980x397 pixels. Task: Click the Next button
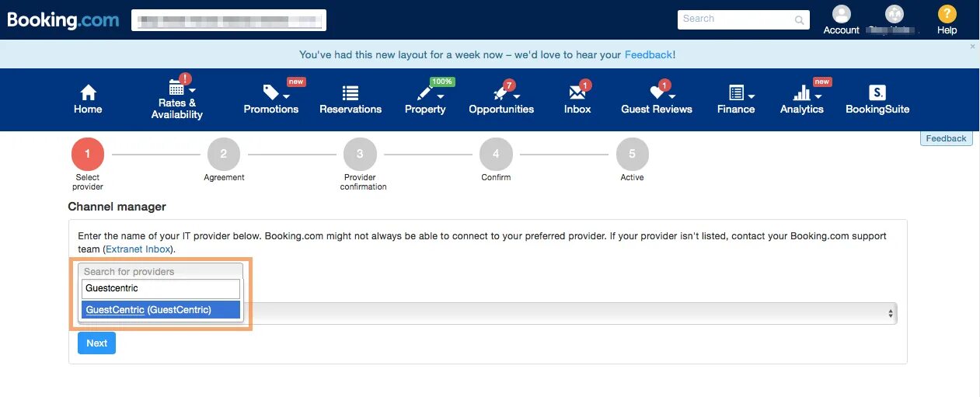(96, 343)
